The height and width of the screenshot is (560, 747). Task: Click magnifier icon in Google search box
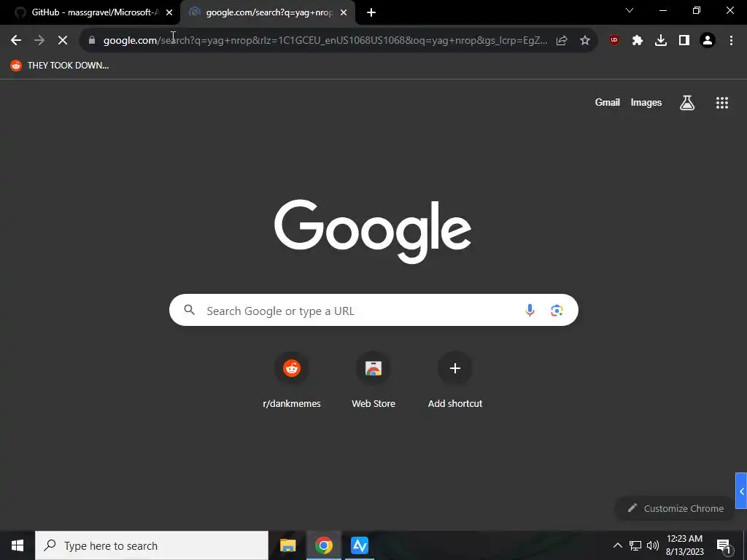(189, 310)
